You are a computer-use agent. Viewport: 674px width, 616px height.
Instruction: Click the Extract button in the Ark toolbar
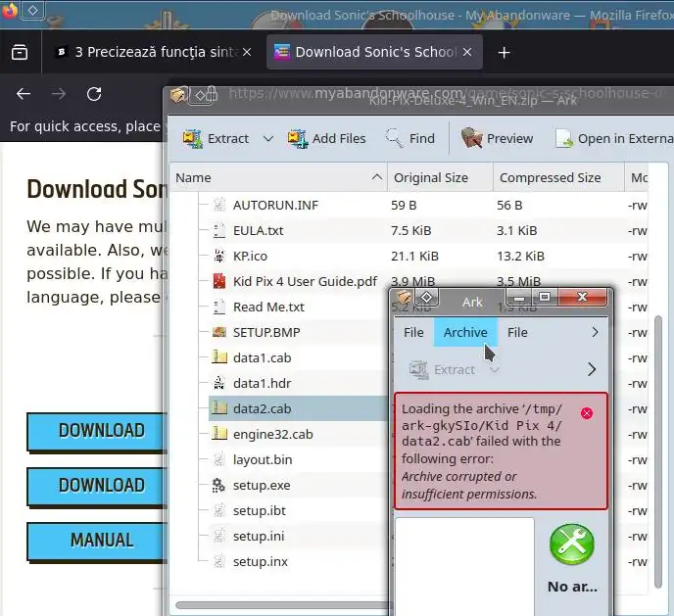point(216,138)
